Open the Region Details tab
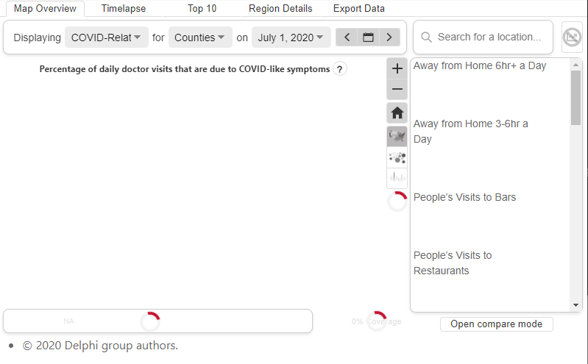The width and height of the screenshot is (588, 364). tap(280, 8)
